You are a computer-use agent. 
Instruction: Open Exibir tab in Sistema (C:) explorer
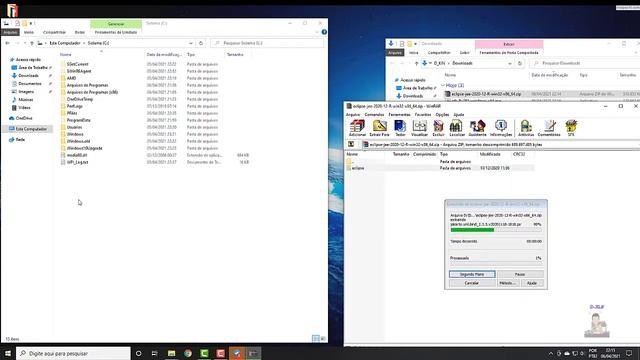[x=80, y=32]
